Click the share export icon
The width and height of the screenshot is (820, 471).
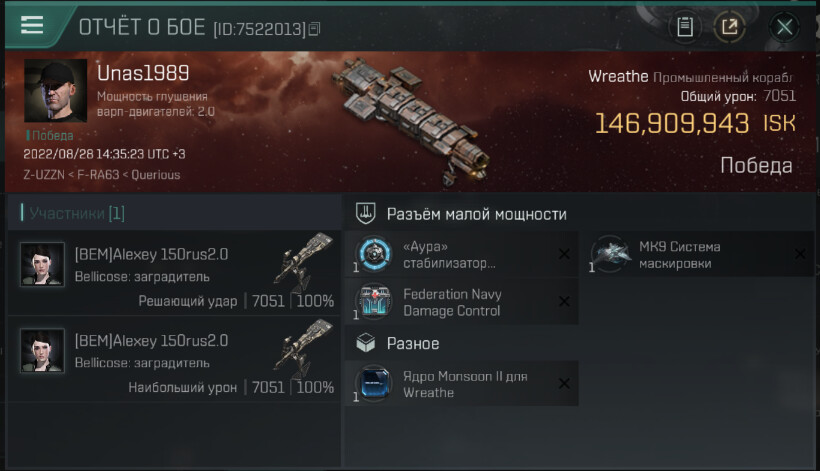coord(730,26)
